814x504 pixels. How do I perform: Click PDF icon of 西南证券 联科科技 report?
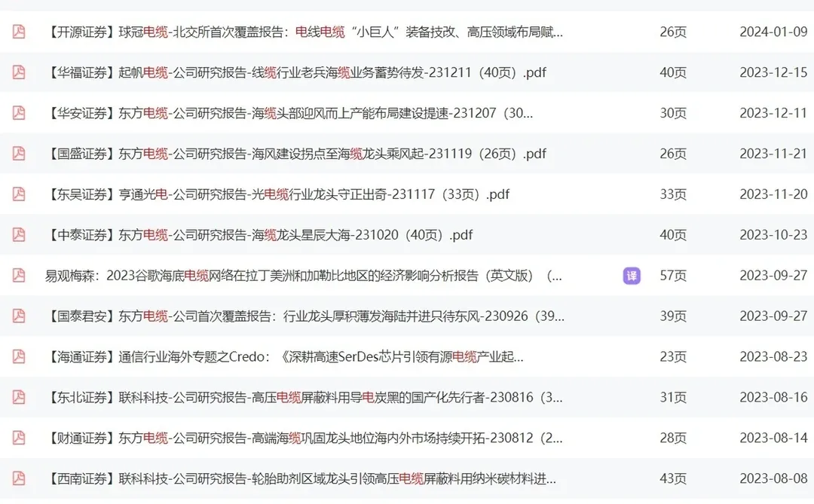click(19, 478)
